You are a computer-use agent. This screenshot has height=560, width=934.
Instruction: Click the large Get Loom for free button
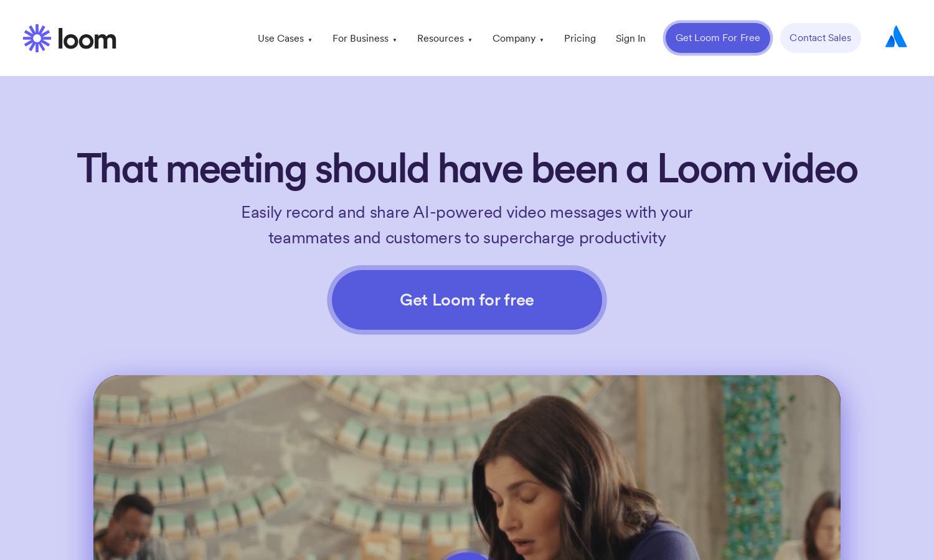(467, 300)
